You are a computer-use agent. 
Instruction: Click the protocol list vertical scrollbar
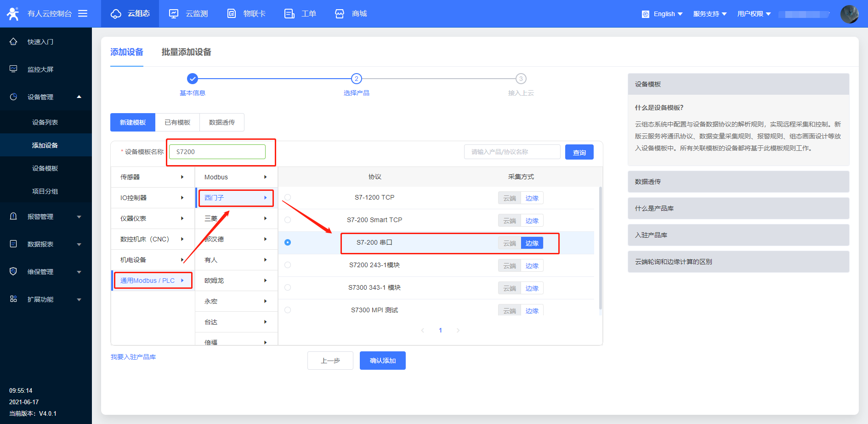[601, 248]
